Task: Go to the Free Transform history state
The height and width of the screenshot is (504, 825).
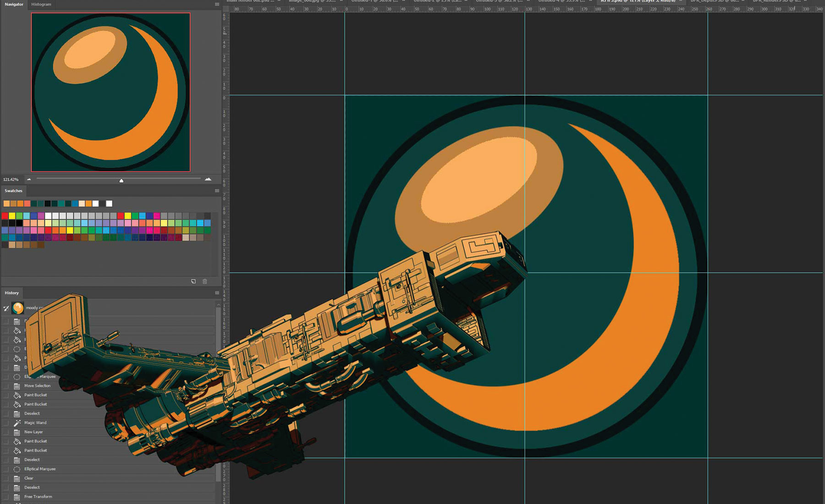Action: 38,497
